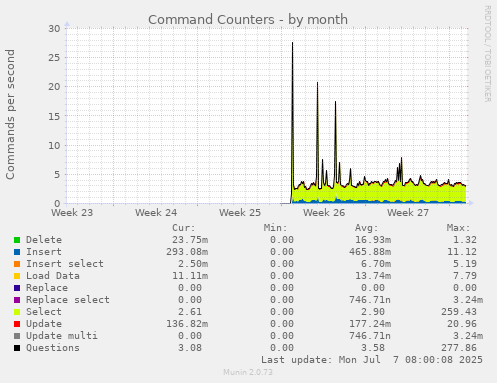Click the red Update legend swatch
Screen dimensions: 497x383
pyautogui.click(x=17, y=324)
